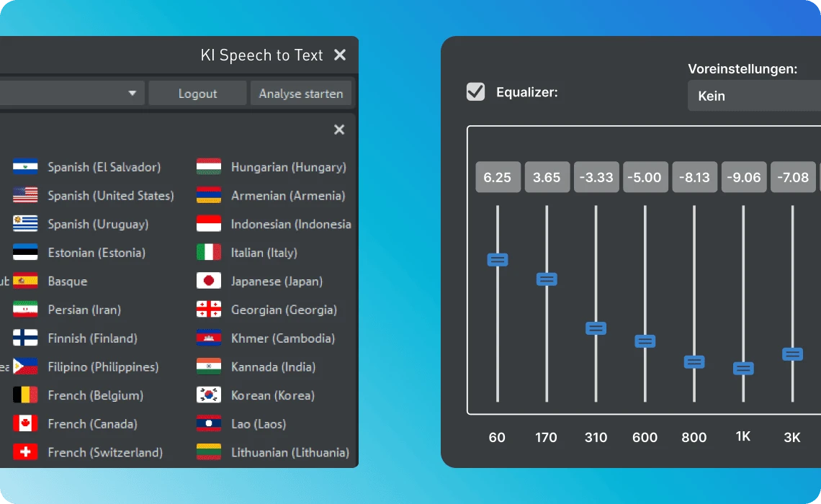Screen dimensions: 821x504
Task: Expand the dropdown arrow beside Logout
Action: click(132, 94)
